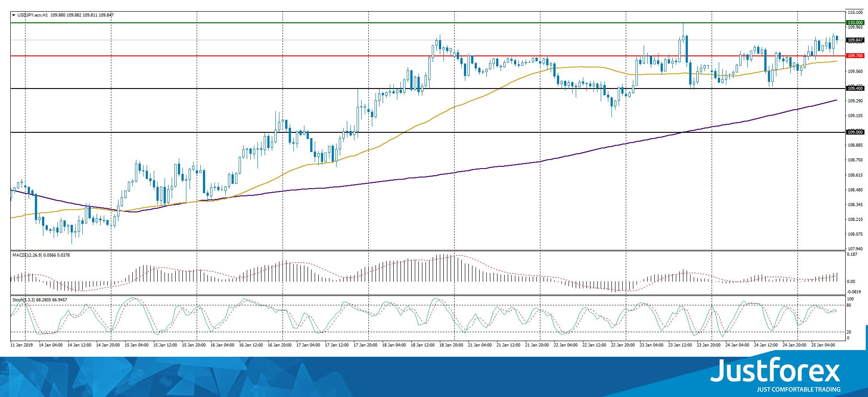Click the 108.750 price scale value
This screenshot has width=868, height=397.
[855, 160]
